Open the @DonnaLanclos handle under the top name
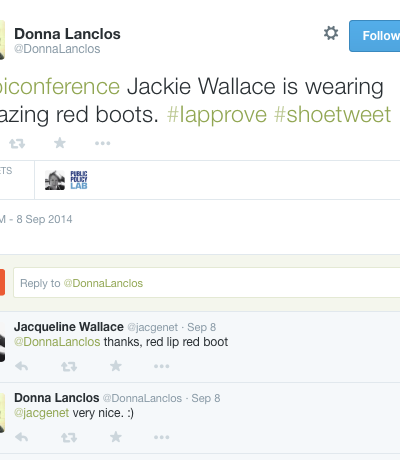 [57, 49]
